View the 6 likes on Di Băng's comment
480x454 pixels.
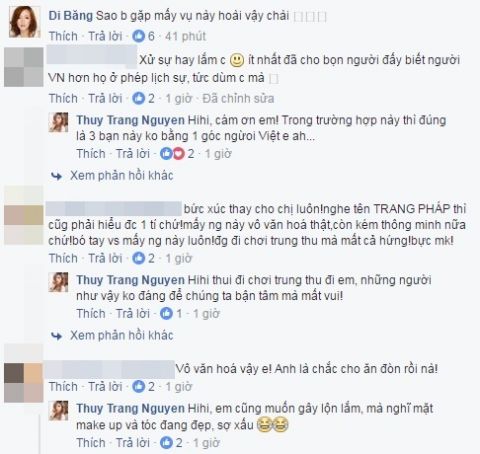(143, 36)
